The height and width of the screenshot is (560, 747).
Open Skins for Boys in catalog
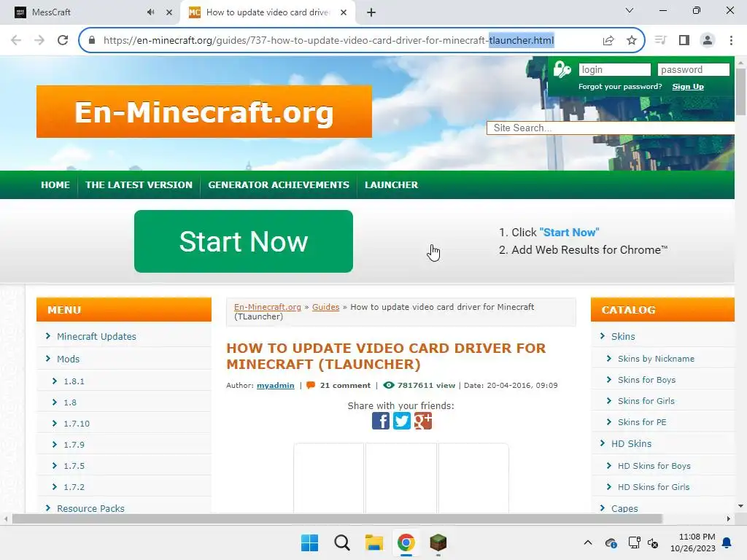point(646,379)
